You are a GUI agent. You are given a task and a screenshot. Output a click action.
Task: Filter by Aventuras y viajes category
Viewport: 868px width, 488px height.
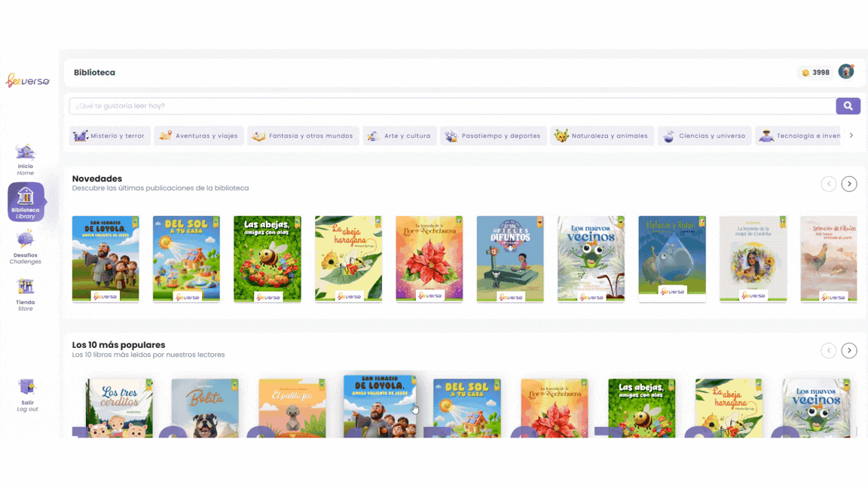point(199,136)
